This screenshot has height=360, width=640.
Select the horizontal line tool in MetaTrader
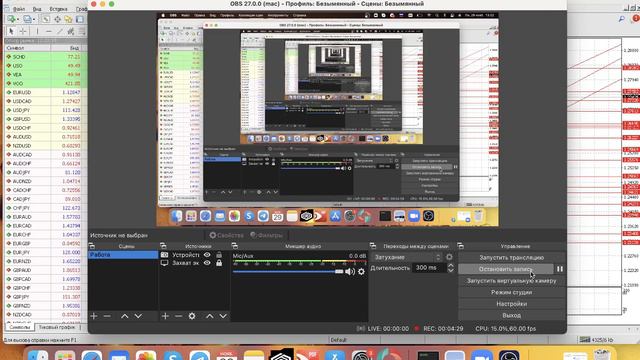[49, 31]
